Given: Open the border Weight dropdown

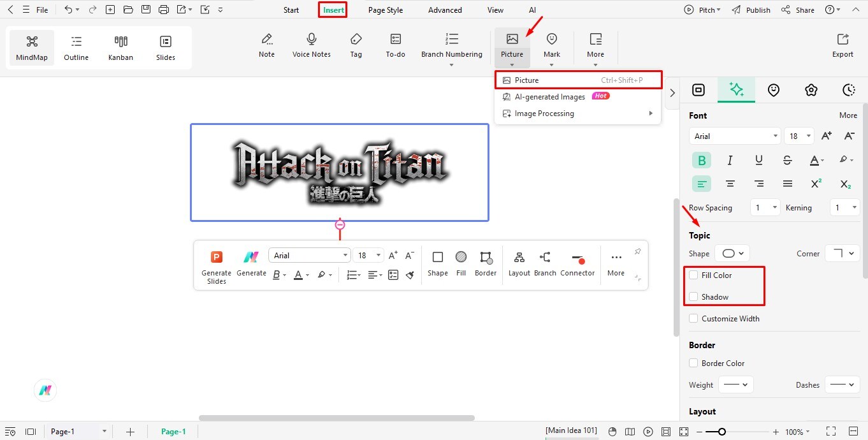Looking at the screenshot, I should pyautogui.click(x=736, y=385).
